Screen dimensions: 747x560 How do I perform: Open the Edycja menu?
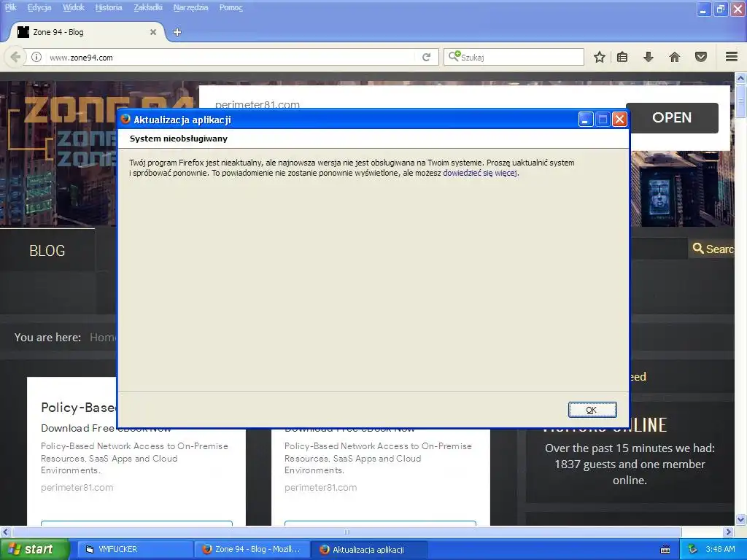[39, 7]
